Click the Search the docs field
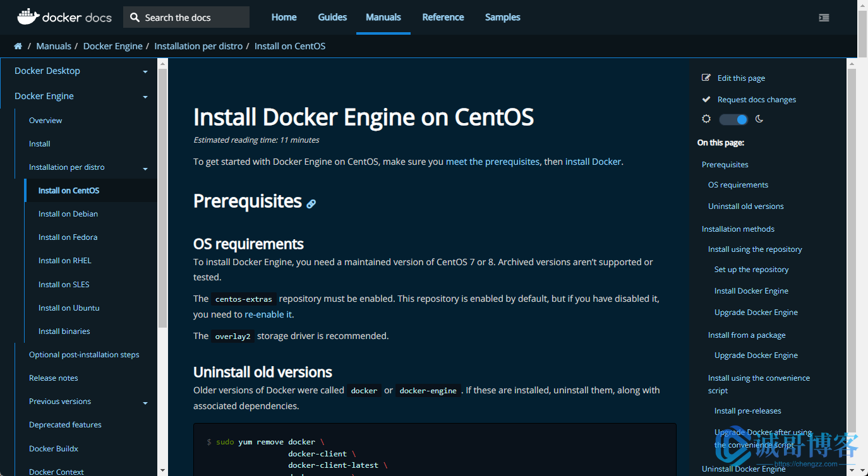 tap(186, 18)
